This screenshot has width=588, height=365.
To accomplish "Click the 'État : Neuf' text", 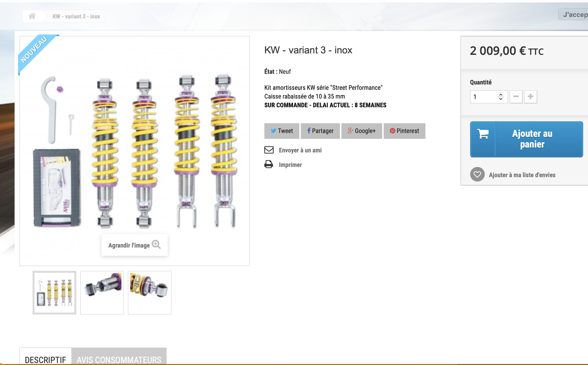I will click(x=277, y=72).
